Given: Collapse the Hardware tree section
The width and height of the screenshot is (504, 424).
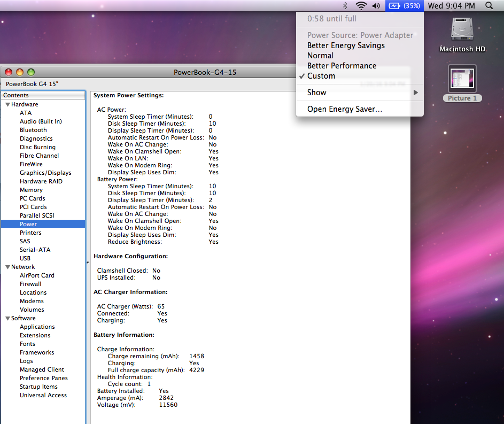Looking at the screenshot, I should pos(7,104).
